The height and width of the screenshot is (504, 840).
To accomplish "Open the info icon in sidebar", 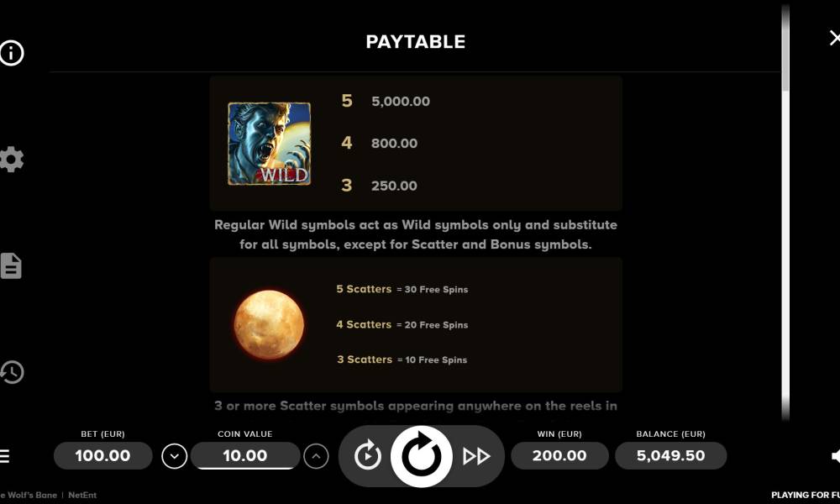I will point(11,53).
